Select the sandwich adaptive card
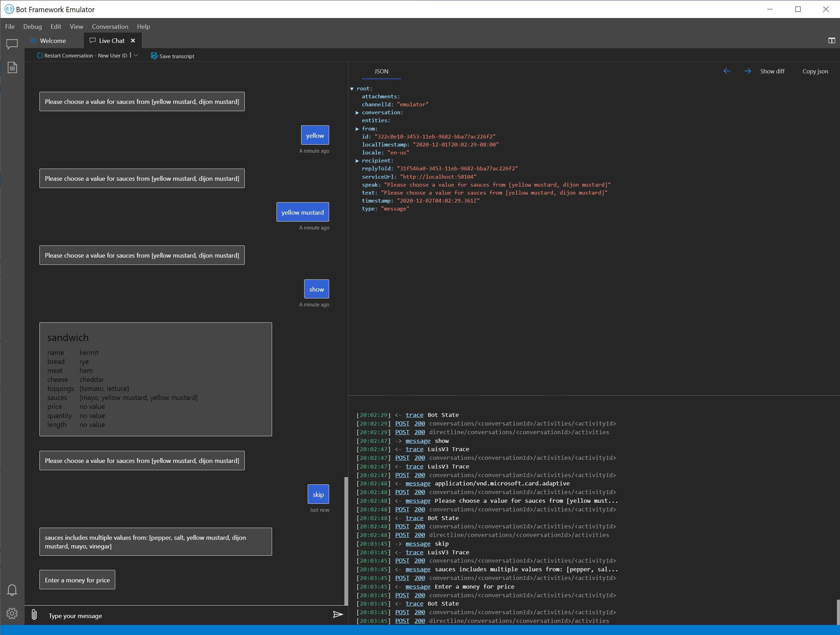Image resolution: width=840 pixels, height=635 pixels. coord(156,379)
